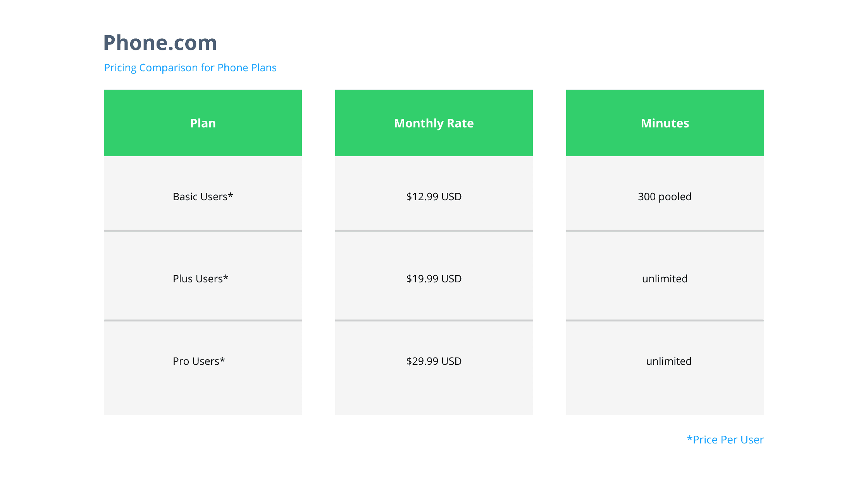
Task: Click the $19.99 USD price
Action: click(x=434, y=279)
